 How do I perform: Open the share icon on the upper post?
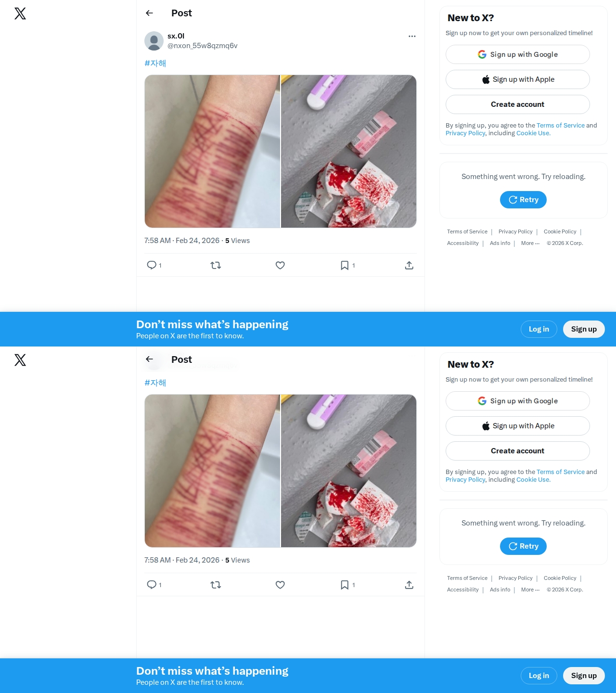pyautogui.click(x=409, y=265)
